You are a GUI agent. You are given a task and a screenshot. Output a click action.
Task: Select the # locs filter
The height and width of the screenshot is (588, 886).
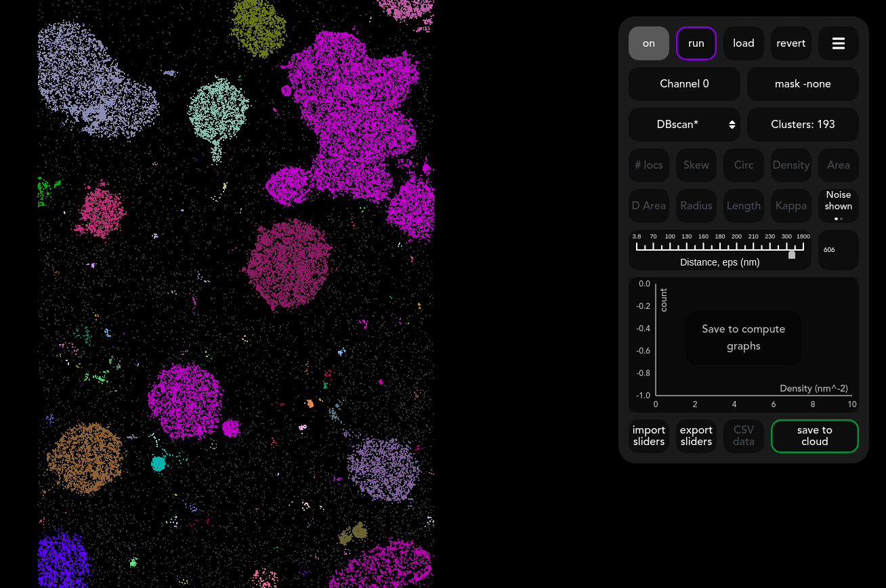pyautogui.click(x=648, y=165)
